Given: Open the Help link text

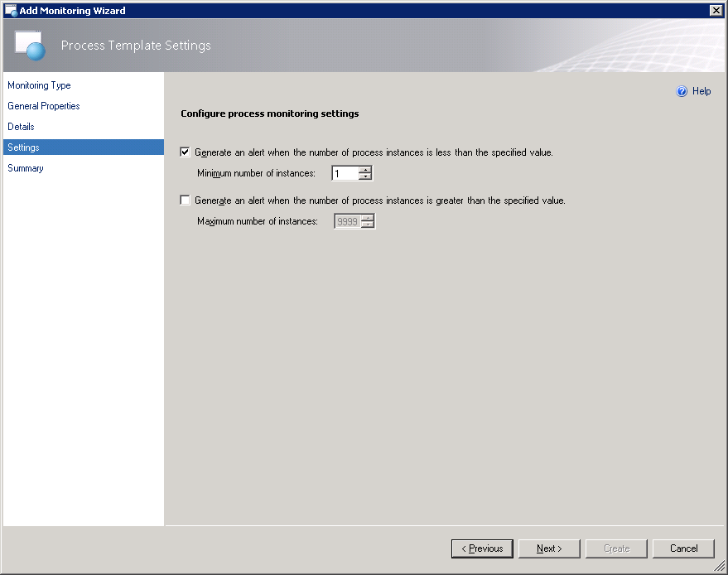Looking at the screenshot, I should [701, 92].
